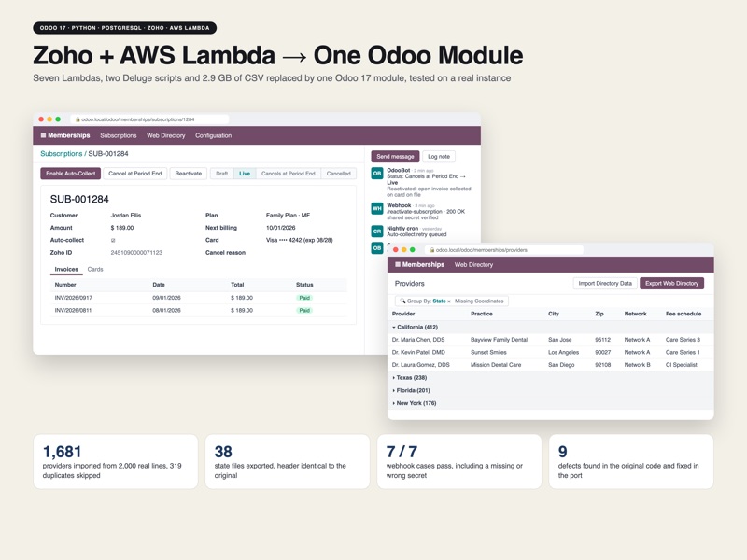Click the search magnifier icon in the Providers filter
747x560 pixels.
coord(402,301)
